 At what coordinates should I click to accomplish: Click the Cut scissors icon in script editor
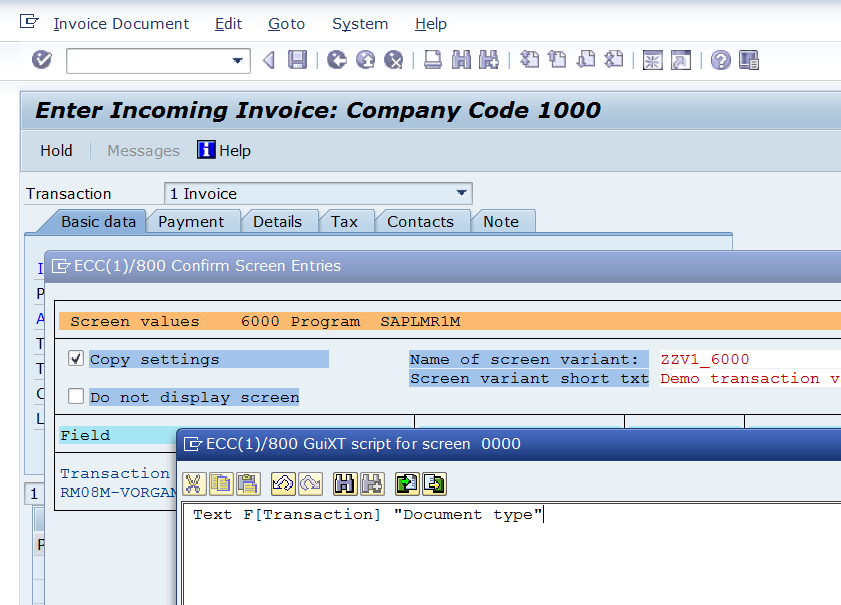pos(194,484)
